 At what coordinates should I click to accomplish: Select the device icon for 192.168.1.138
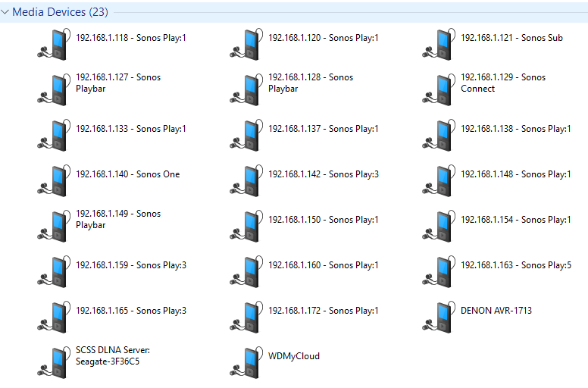tap(439, 136)
